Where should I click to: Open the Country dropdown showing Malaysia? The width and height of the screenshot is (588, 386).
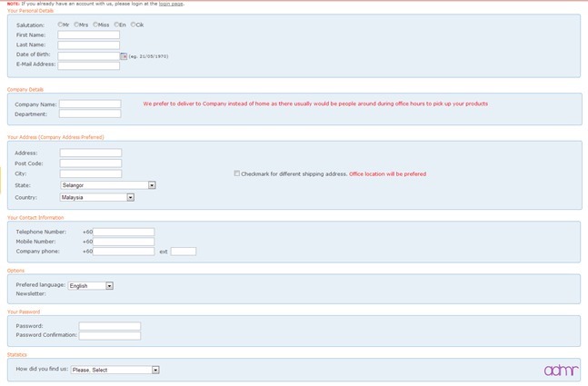(96, 197)
